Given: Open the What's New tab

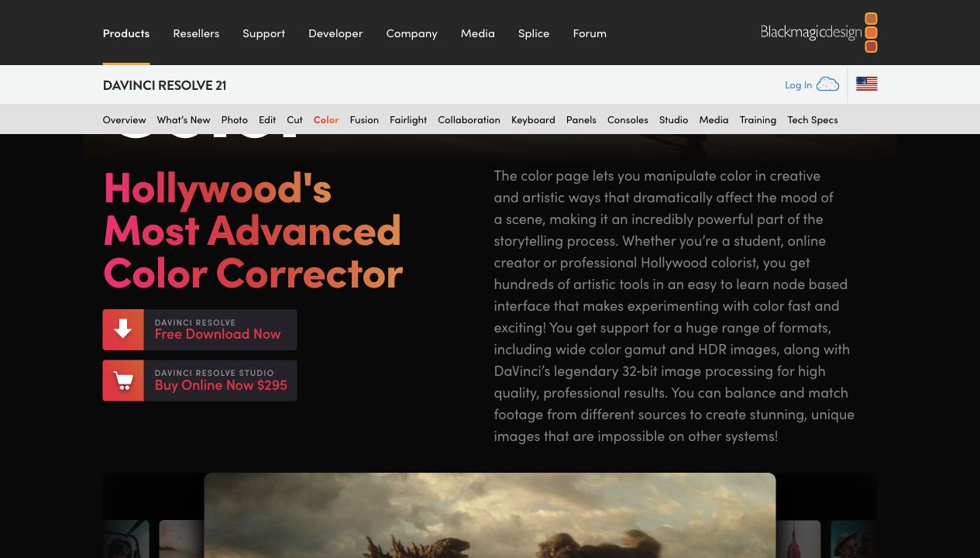Looking at the screenshot, I should click(184, 119).
